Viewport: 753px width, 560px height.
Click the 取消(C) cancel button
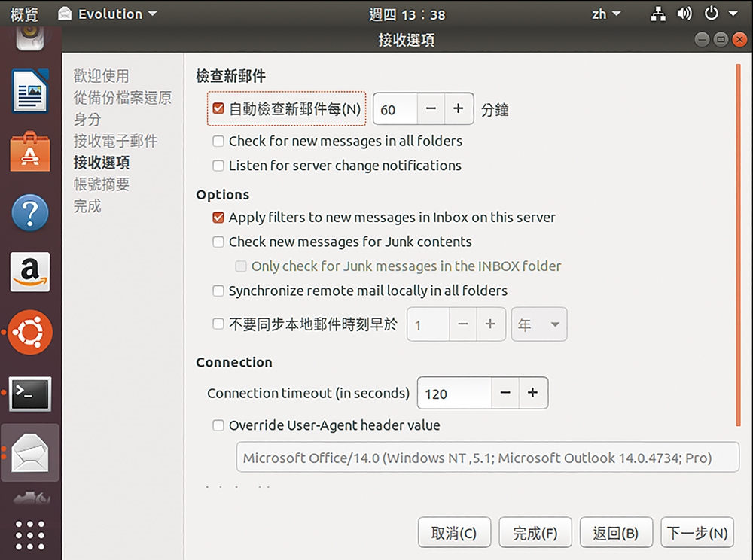[454, 533]
